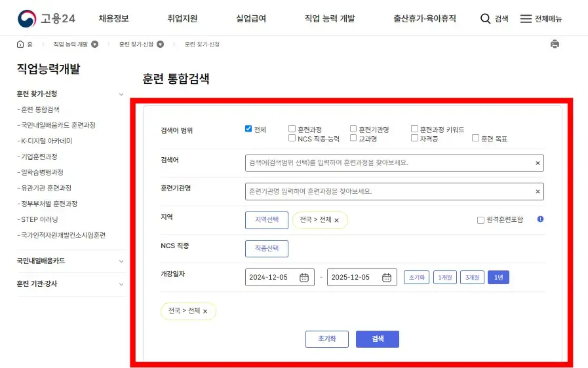Image resolution: width=588 pixels, height=368 pixels.
Task: Click the blue 검색 submit button
Action: click(x=377, y=339)
